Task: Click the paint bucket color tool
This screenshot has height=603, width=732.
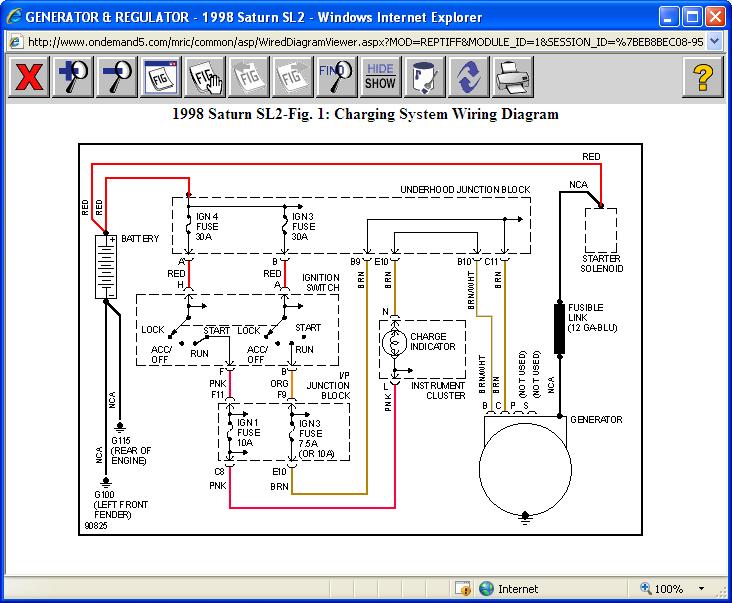Action: tap(423, 77)
